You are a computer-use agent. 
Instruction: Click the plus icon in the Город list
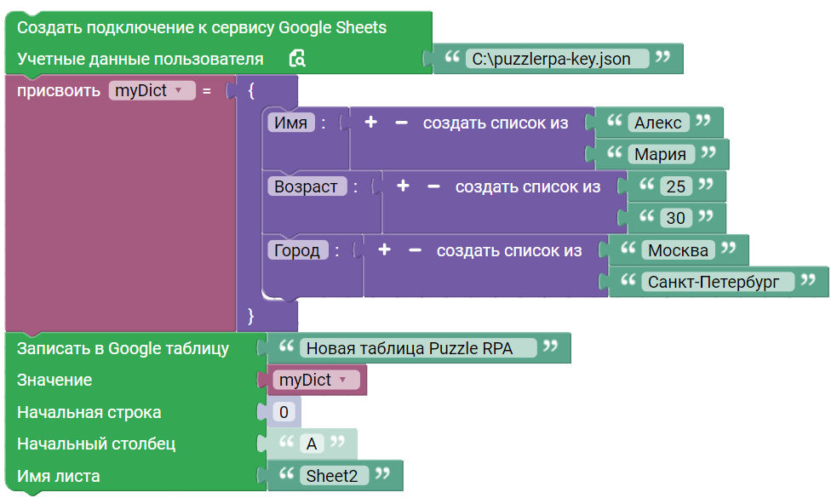tap(384, 249)
